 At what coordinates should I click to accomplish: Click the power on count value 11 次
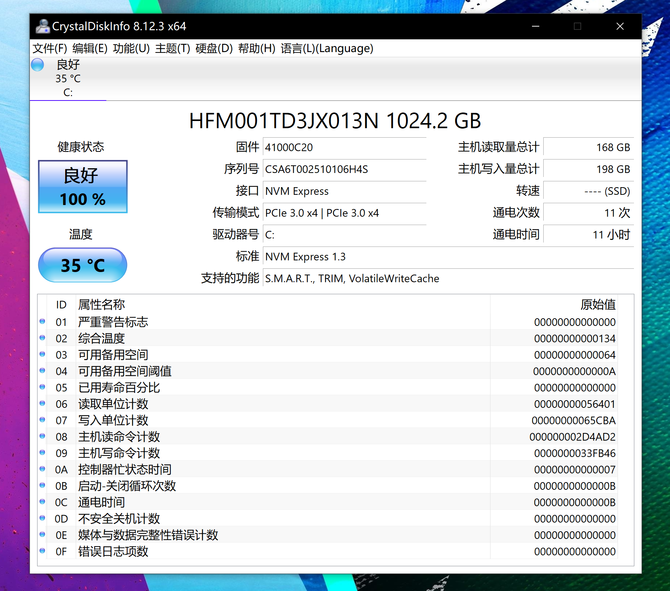588,213
